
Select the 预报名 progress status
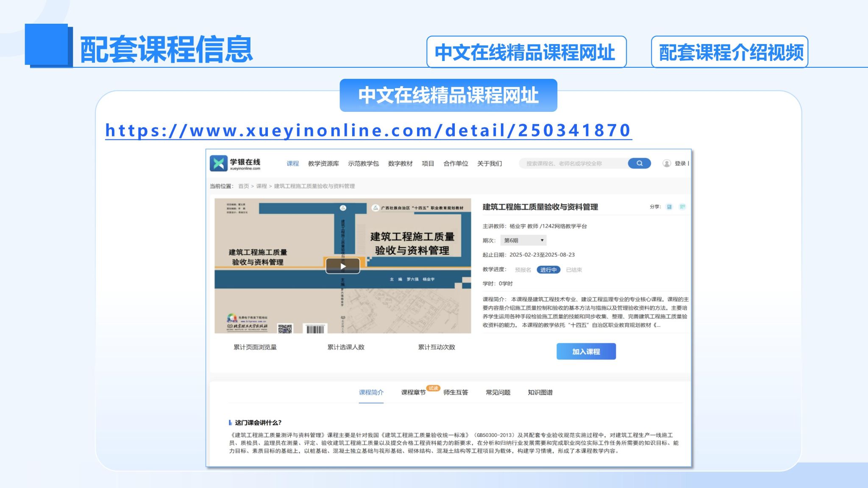click(523, 270)
